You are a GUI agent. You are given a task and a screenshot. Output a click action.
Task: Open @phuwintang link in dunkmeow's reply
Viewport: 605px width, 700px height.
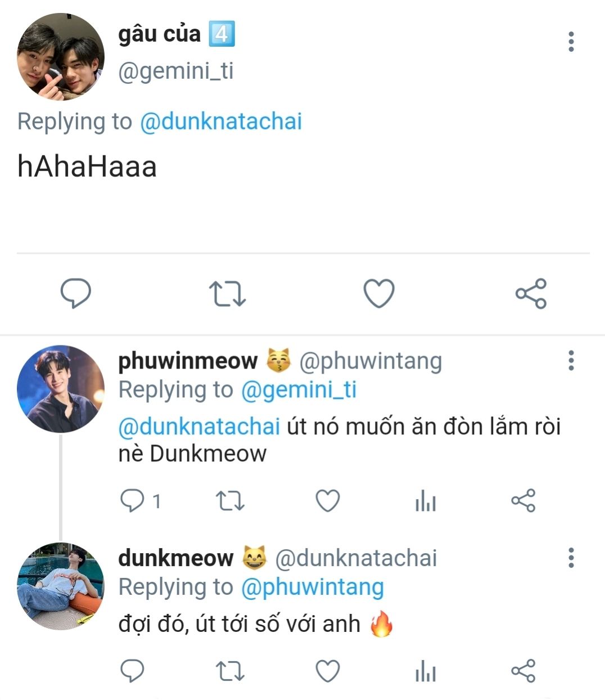[x=312, y=587]
